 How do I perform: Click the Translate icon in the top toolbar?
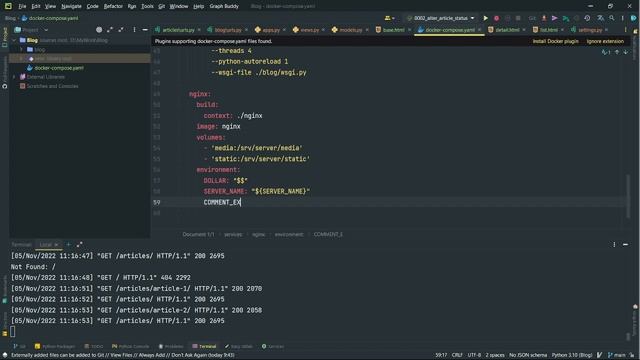tap(600, 18)
